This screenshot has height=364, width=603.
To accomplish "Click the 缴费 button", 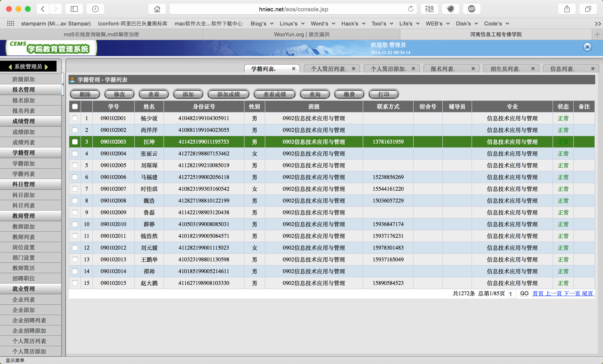I will [x=349, y=94].
